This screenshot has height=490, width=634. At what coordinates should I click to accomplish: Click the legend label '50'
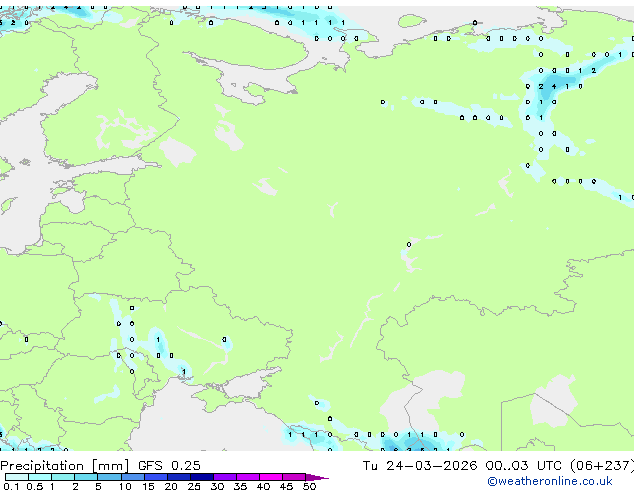coord(309,486)
